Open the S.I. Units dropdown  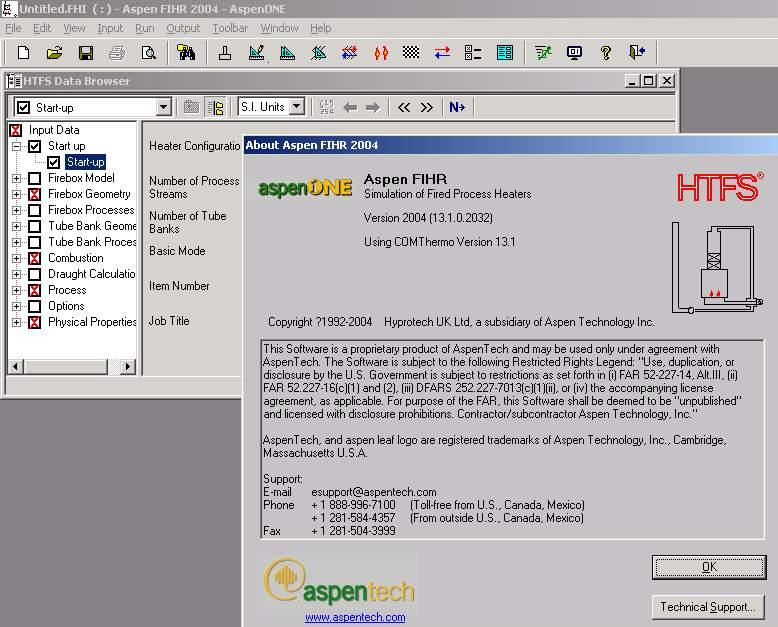pos(297,107)
